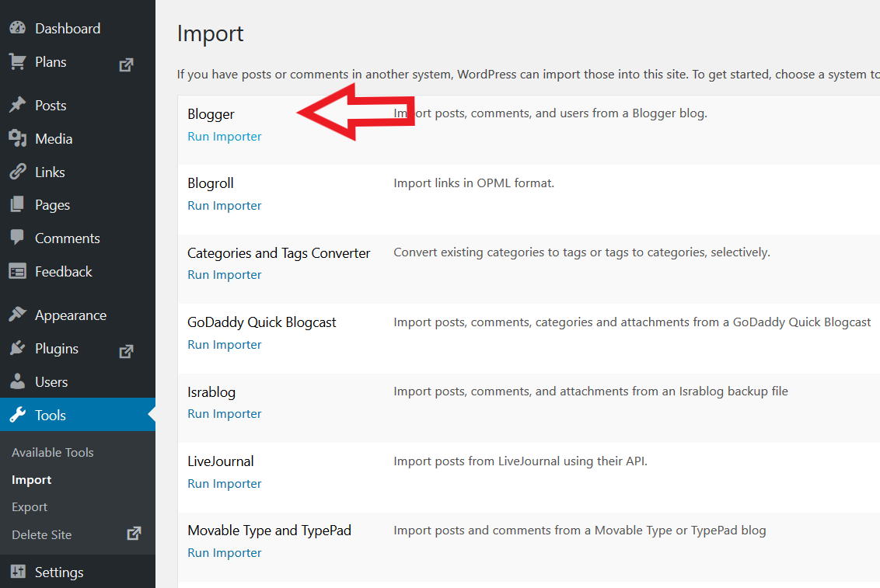This screenshot has width=880, height=588.
Task: Run the Blogger importer
Action: [225, 136]
